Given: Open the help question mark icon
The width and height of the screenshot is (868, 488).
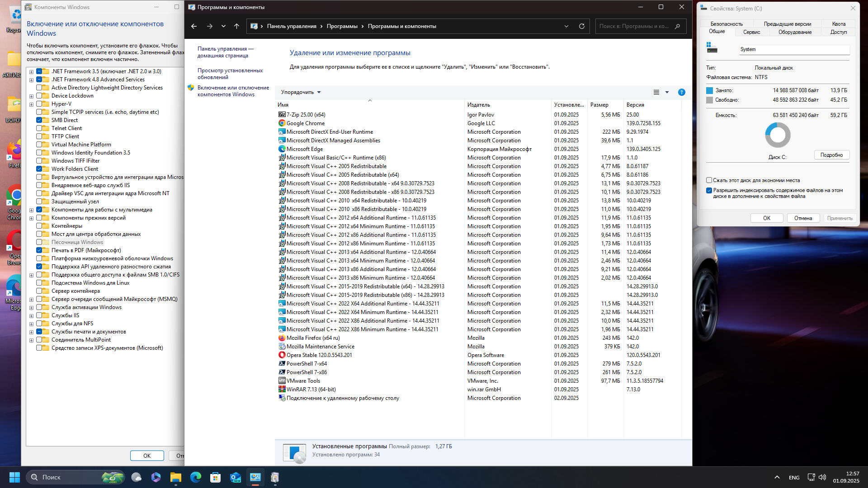Looking at the screenshot, I should [682, 92].
